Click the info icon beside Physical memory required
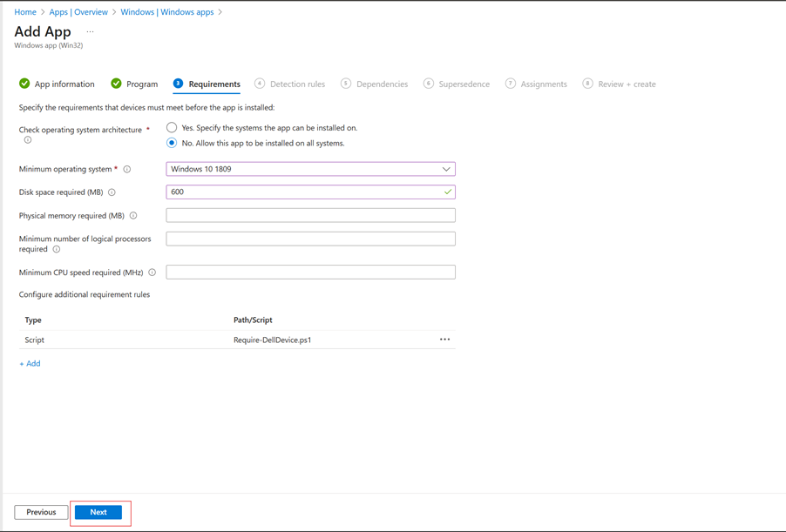 [133, 215]
